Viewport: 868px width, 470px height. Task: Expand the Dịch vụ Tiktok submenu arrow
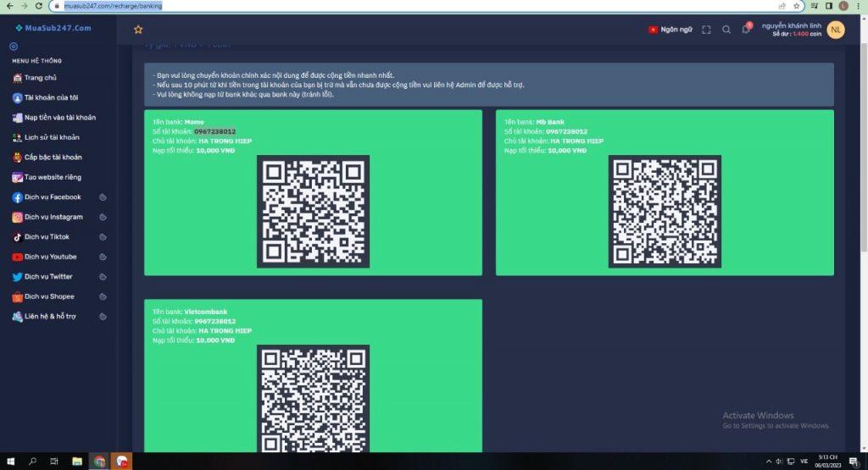103,237
